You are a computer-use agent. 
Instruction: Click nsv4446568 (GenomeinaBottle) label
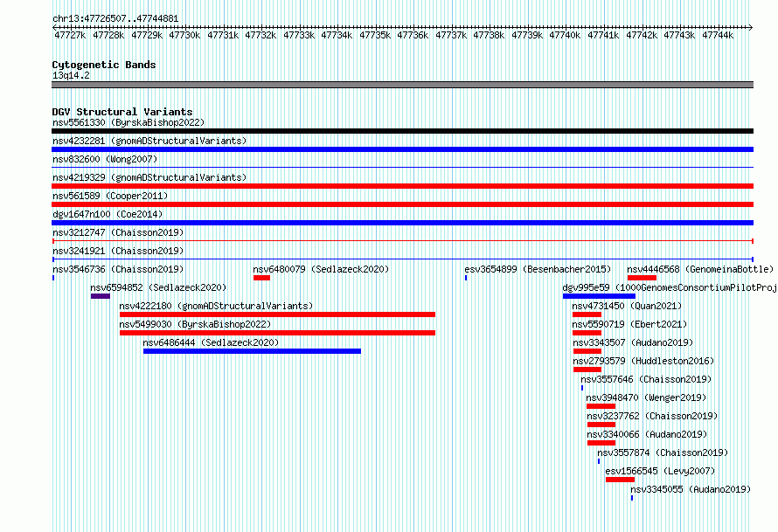700,269
